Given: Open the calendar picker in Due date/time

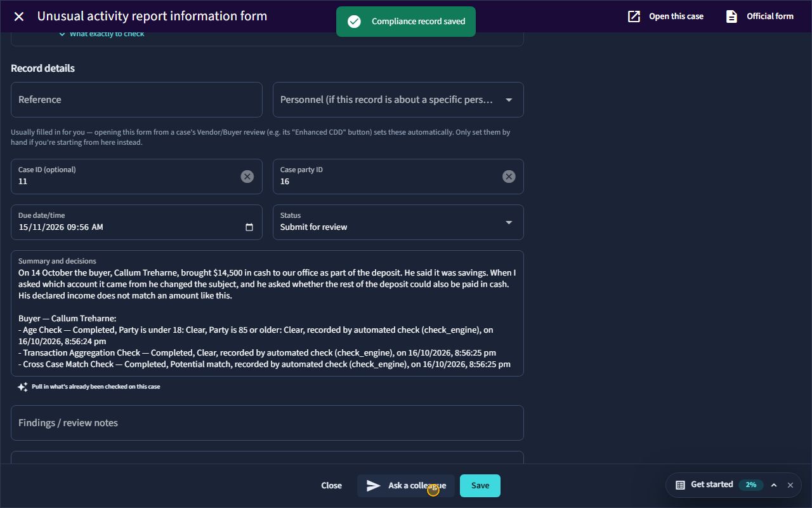Looking at the screenshot, I should pyautogui.click(x=249, y=227).
